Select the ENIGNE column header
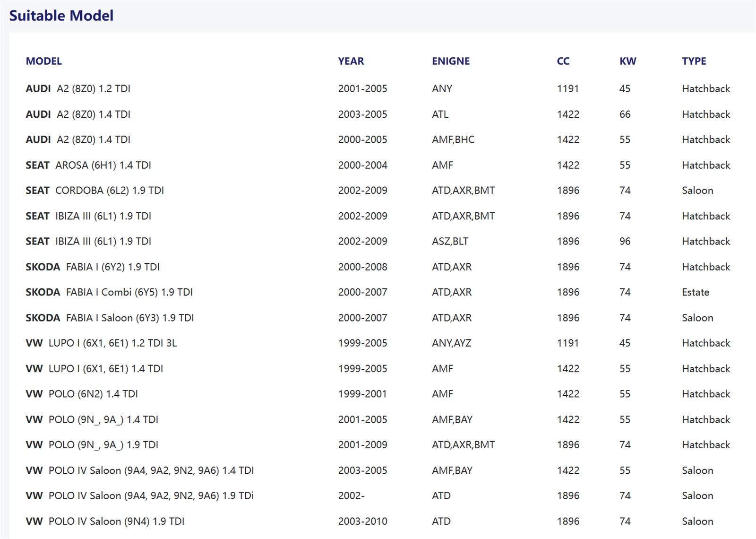The height and width of the screenshot is (539, 756). point(451,61)
